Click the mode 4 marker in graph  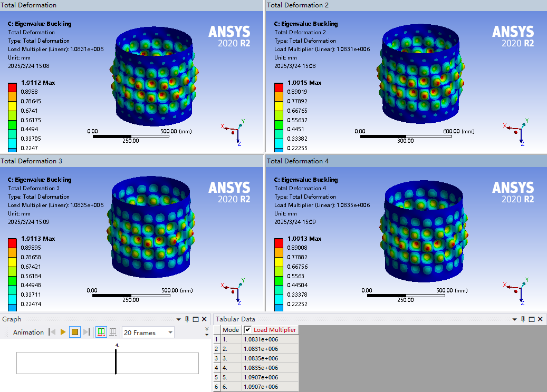[x=116, y=361]
